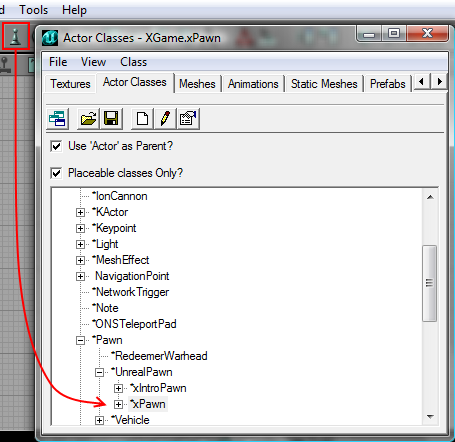This screenshot has height=442, width=455.
Task: Expand the MeshEffect tree node
Action: 80,260
